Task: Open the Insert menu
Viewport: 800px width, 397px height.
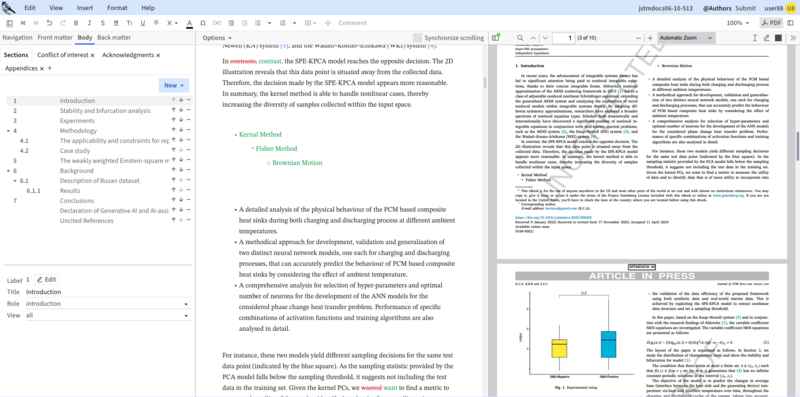Action: 85,8
